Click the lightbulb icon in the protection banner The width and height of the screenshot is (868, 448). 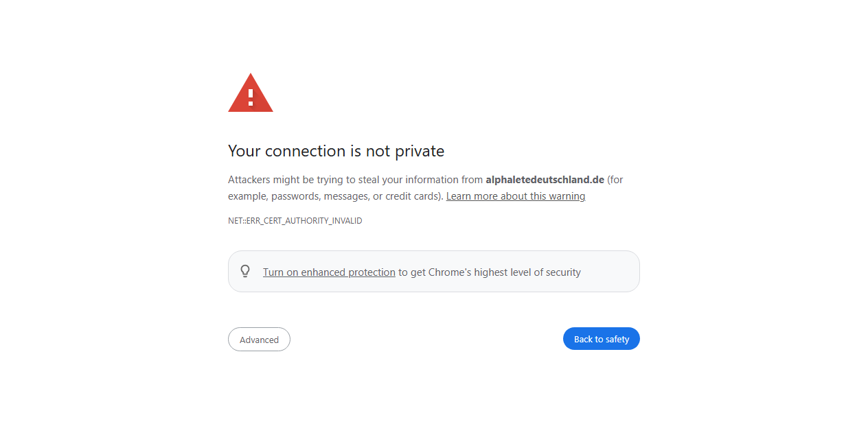point(245,271)
